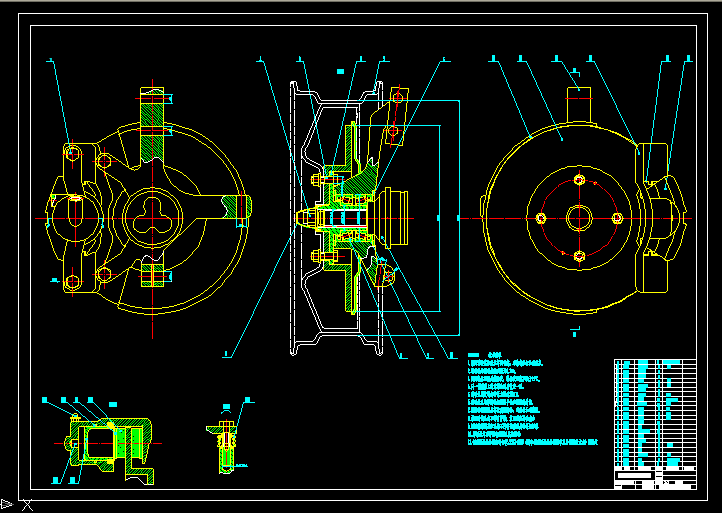Select the center hub hole of the brake disc
This screenshot has height=513, width=722.
click(x=579, y=218)
